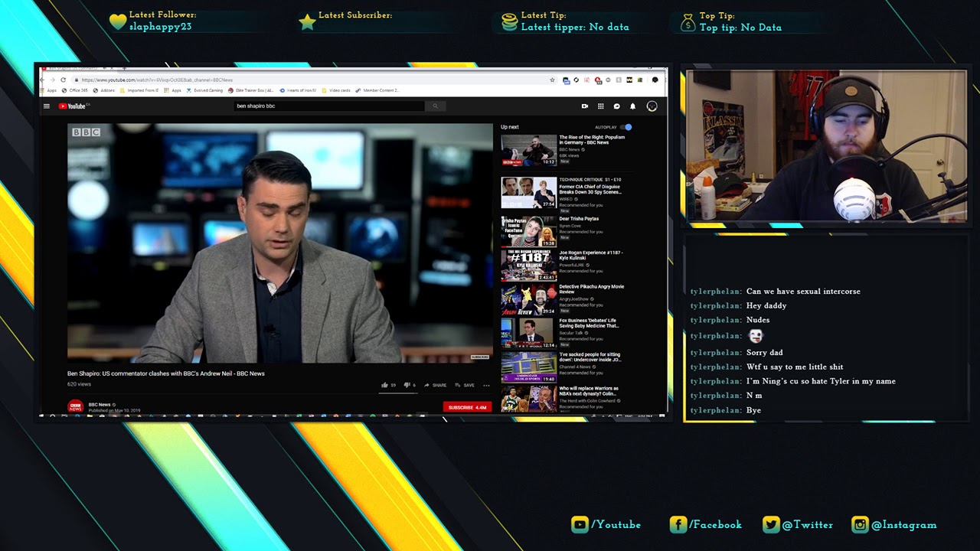Open the video's more actions ellipsis

[486, 385]
